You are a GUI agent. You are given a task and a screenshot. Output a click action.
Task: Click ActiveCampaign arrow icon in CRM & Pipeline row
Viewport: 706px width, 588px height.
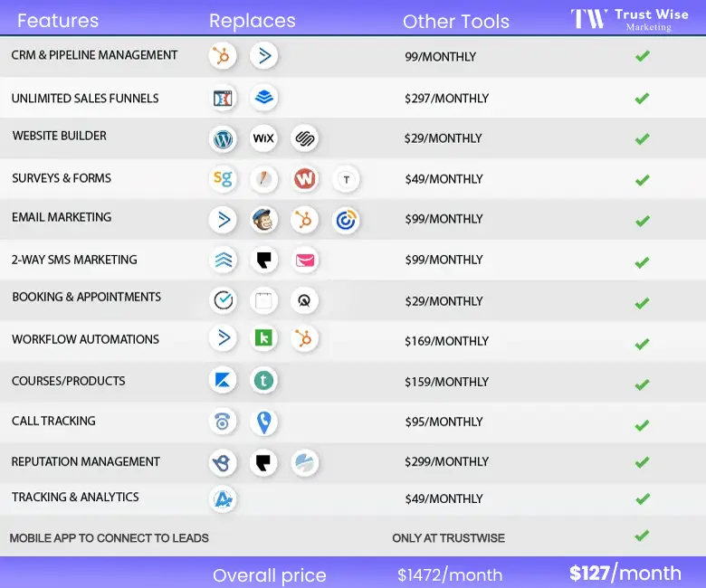pos(264,56)
